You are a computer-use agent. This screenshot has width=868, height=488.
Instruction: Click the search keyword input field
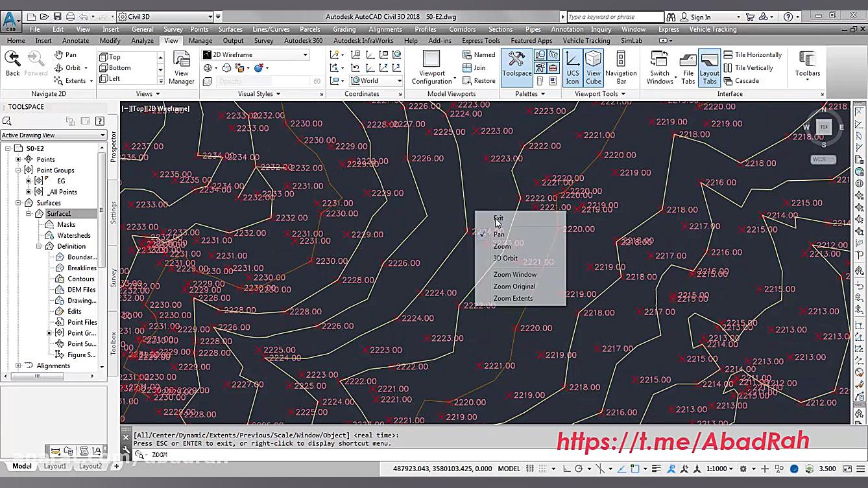pos(614,17)
